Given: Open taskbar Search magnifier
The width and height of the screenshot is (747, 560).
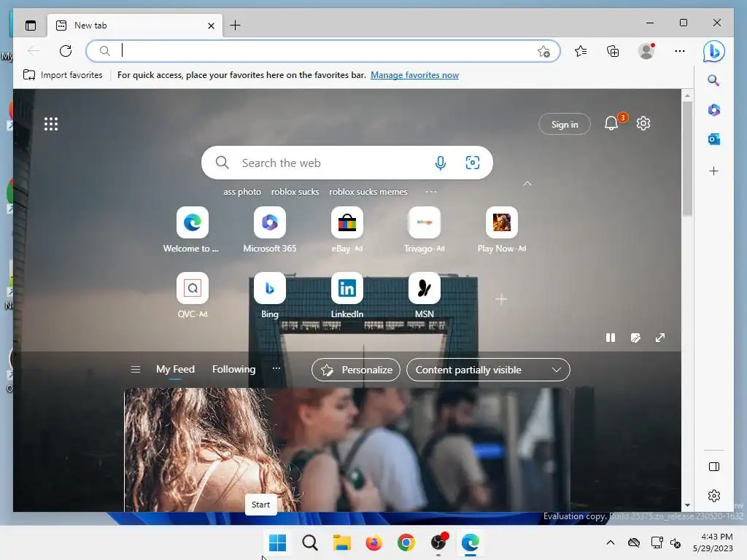Looking at the screenshot, I should click(x=309, y=542).
